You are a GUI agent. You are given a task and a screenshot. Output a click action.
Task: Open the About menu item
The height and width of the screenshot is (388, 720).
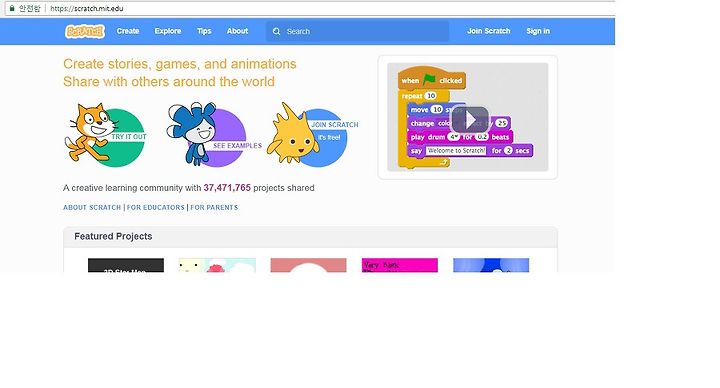pyautogui.click(x=237, y=31)
